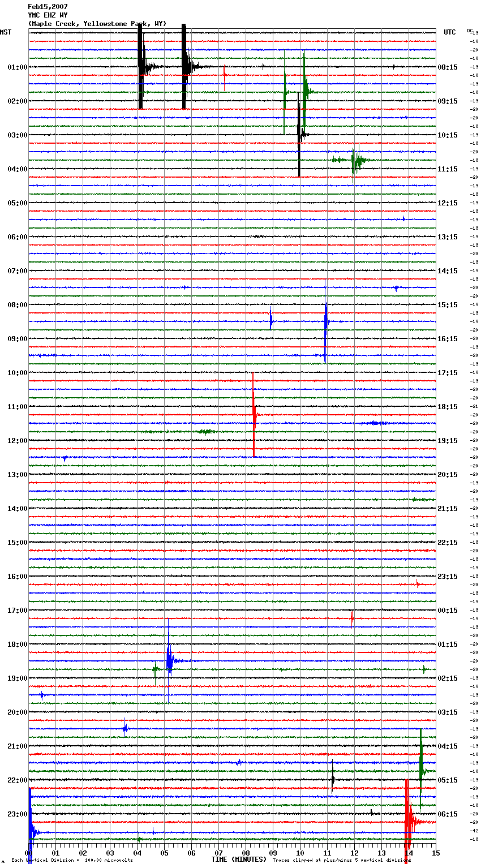The height and width of the screenshot is (868, 481).
Task: Select the '15:00' MST row label
Action: point(18,543)
